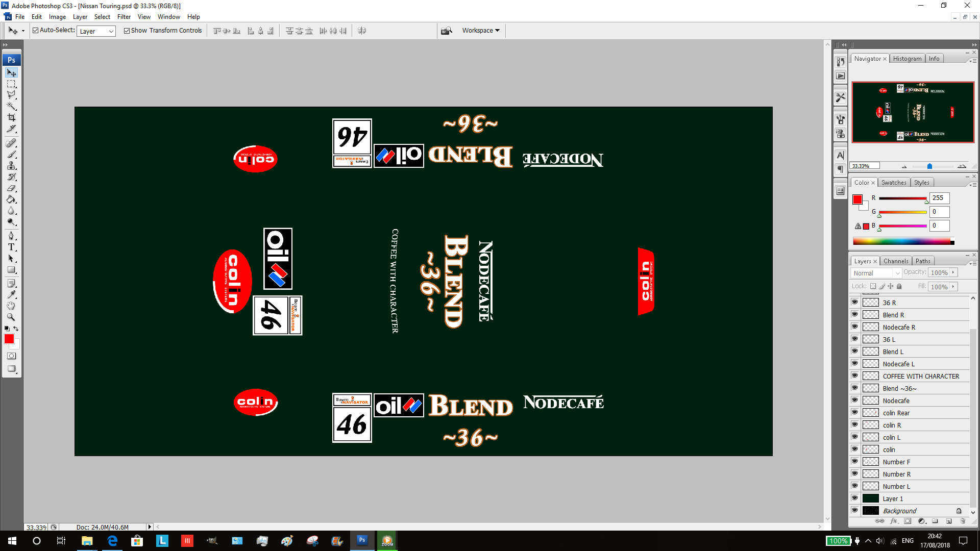Pick the Magic Wand tool
The height and width of the screenshot is (551, 980).
click(11, 107)
